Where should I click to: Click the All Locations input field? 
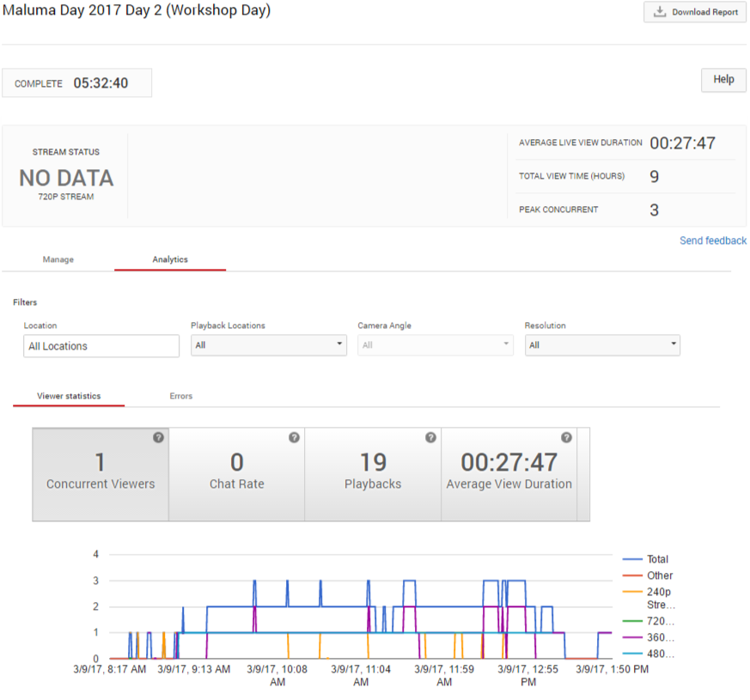(x=101, y=346)
